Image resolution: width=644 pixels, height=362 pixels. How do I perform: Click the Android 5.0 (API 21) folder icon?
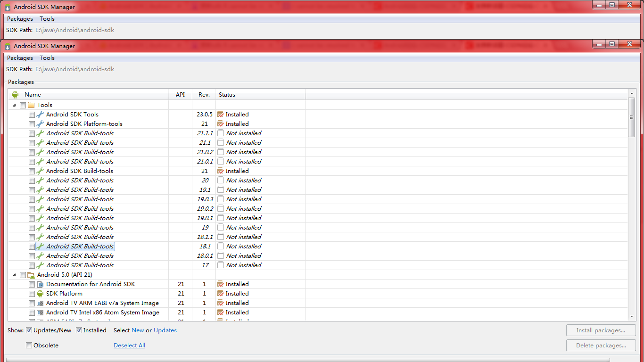pyautogui.click(x=31, y=275)
